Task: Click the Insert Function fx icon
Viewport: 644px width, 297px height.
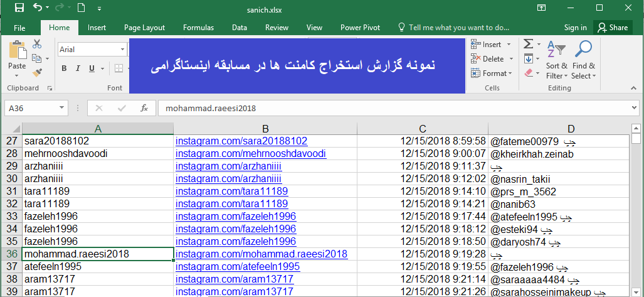Action: pos(144,108)
